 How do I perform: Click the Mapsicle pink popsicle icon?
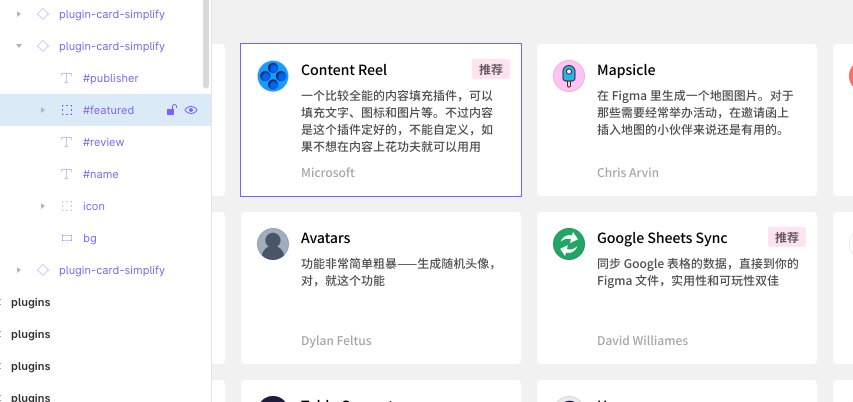click(x=569, y=76)
